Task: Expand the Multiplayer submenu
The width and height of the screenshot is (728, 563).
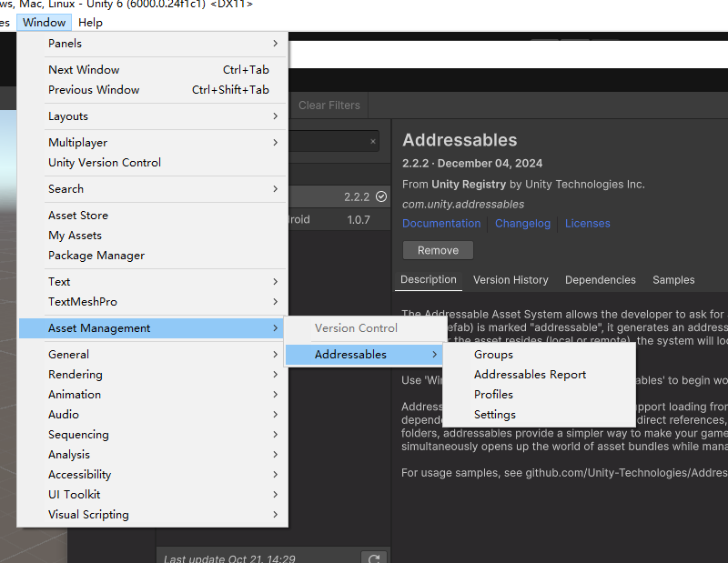Action: [x=152, y=143]
